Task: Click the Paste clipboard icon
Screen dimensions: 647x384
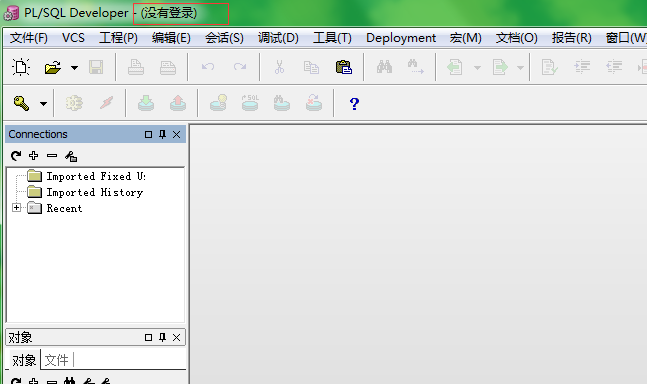Action: [x=343, y=67]
